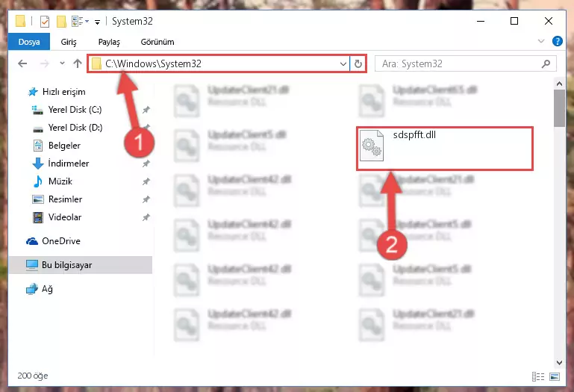
Task: Refresh the System32 folder view
Action: coord(358,63)
